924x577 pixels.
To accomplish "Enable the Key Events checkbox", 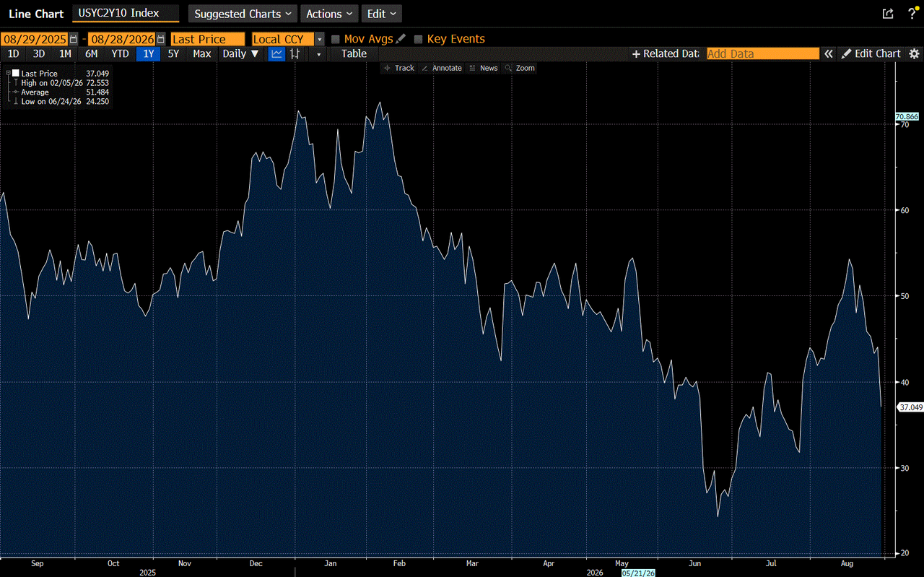I will click(419, 39).
